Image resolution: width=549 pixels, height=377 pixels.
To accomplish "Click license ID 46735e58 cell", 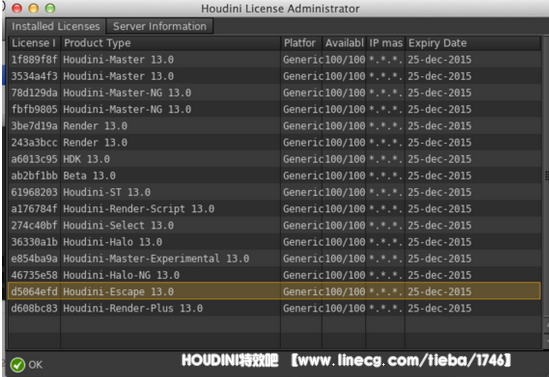I will tap(34, 275).
